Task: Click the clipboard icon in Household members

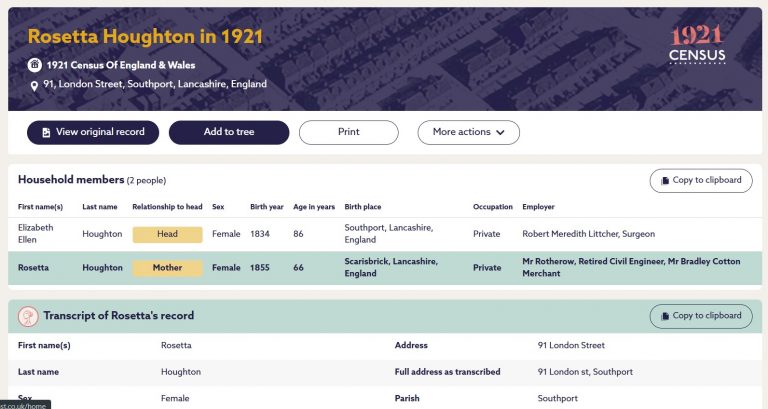Action: point(666,180)
